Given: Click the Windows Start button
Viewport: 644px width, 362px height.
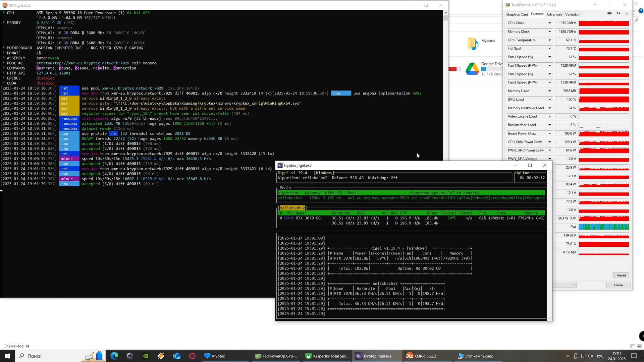Looking at the screenshot, I should 7,356.
